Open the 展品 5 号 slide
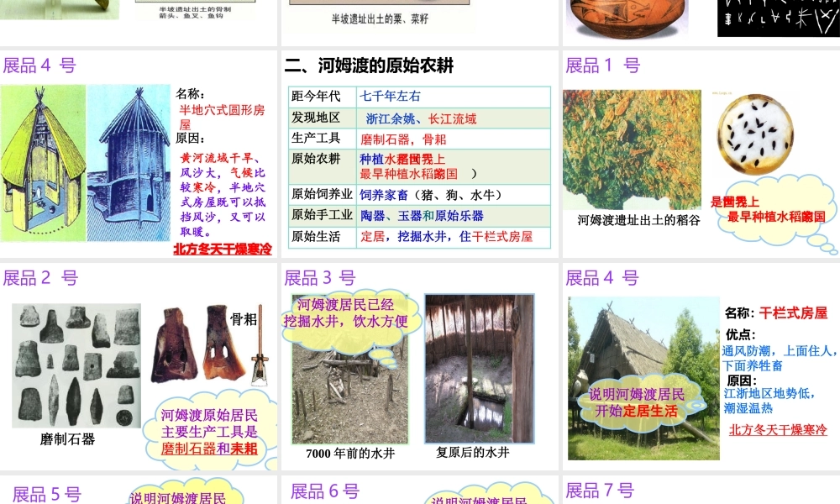840x504 pixels. 139,490
